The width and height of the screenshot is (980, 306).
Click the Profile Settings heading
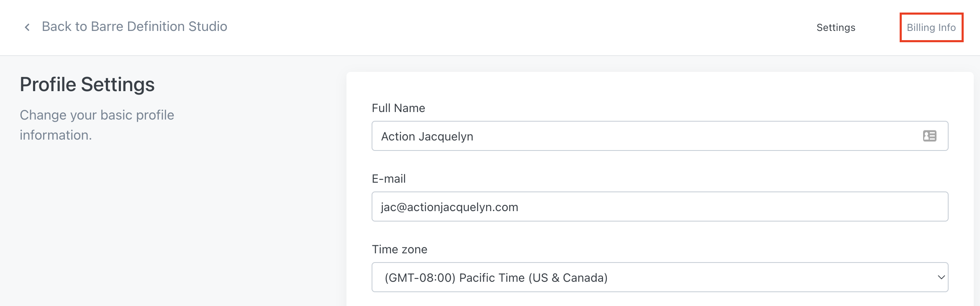click(87, 84)
